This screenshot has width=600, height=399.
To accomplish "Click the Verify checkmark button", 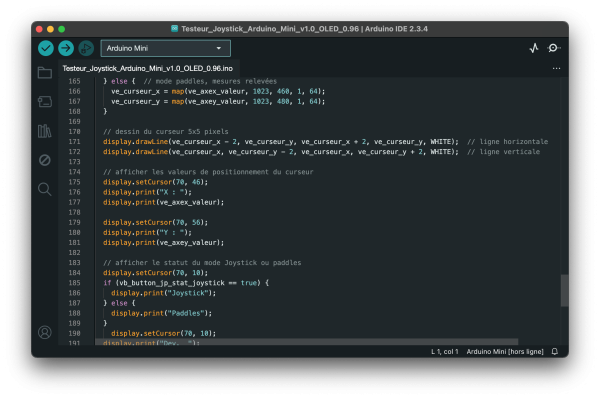I will (x=46, y=48).
